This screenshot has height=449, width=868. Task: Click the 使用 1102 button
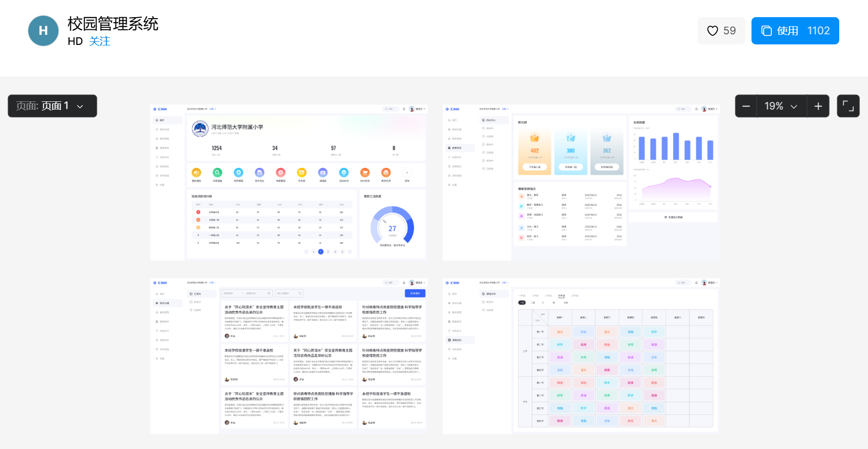(x=795, y=31)
